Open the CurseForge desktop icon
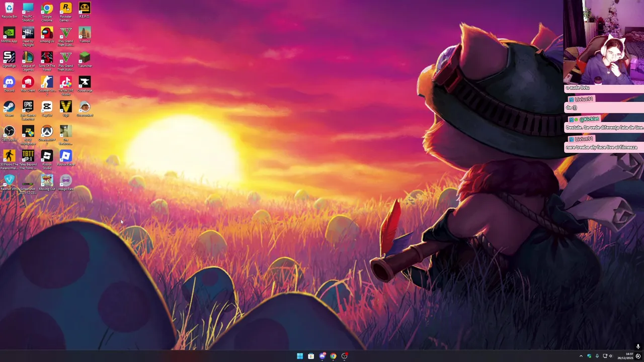The image size is (644, 362). [85, 84]
